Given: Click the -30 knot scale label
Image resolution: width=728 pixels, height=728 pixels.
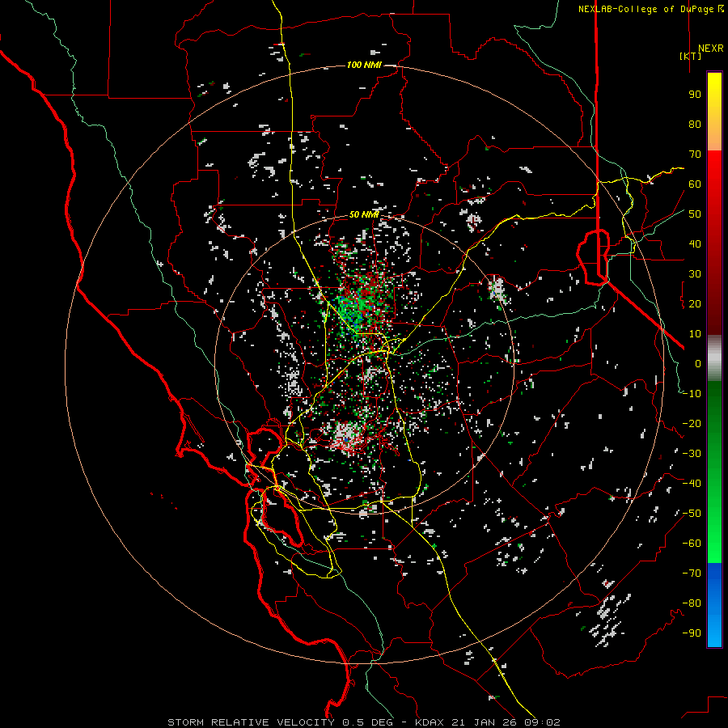Looking at the screenshot, I should coord(692,454).
